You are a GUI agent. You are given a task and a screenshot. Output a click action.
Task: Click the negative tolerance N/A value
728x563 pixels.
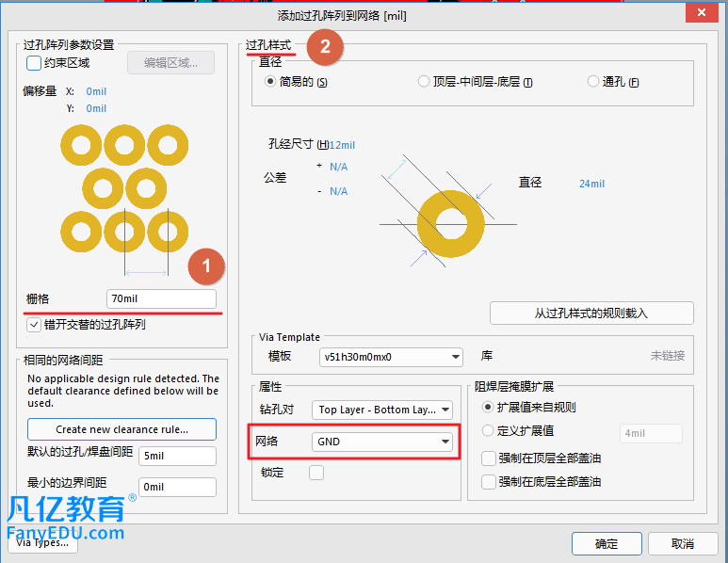point(338,191)
